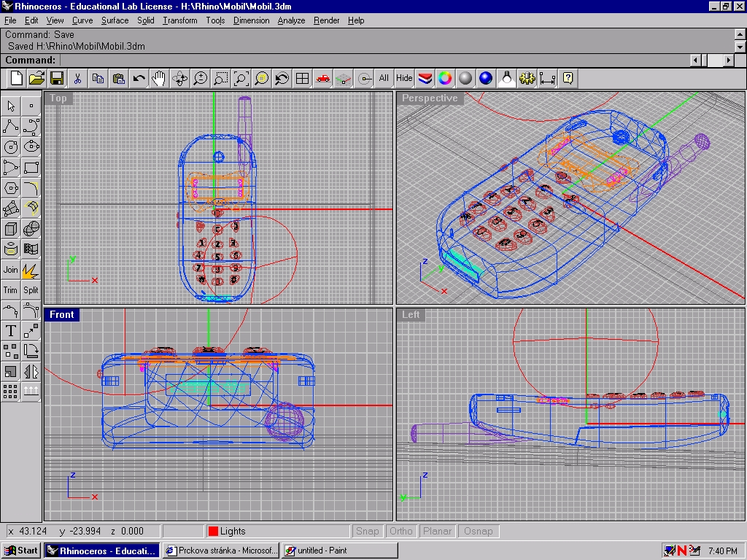Image resolution: width=747 pixels, height=560 pixels.
Task: Click the Hide objects button
Action: point(404,79)
